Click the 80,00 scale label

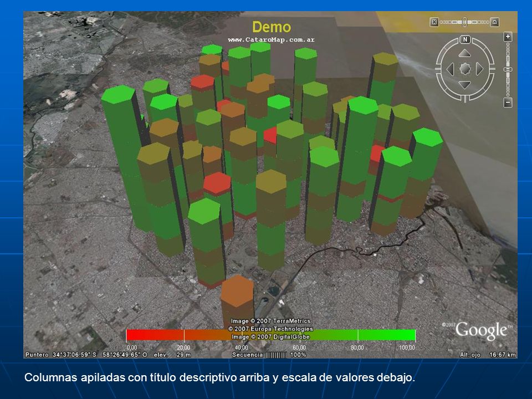pyautogui.click(x=357, y=347)
